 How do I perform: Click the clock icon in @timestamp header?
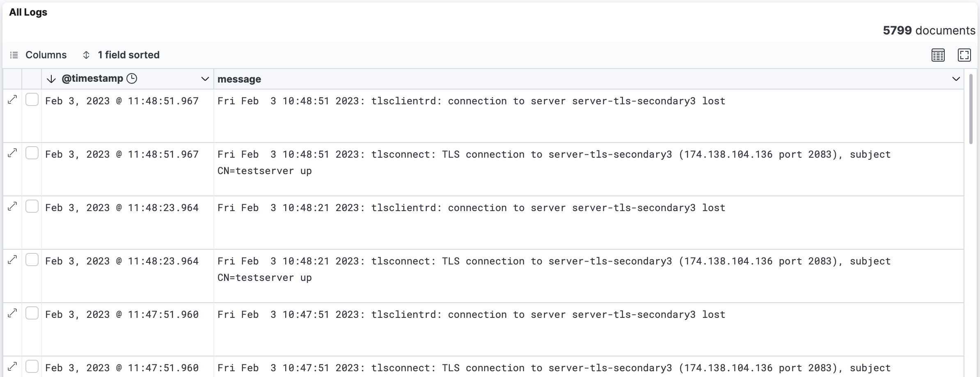[132, 78]
